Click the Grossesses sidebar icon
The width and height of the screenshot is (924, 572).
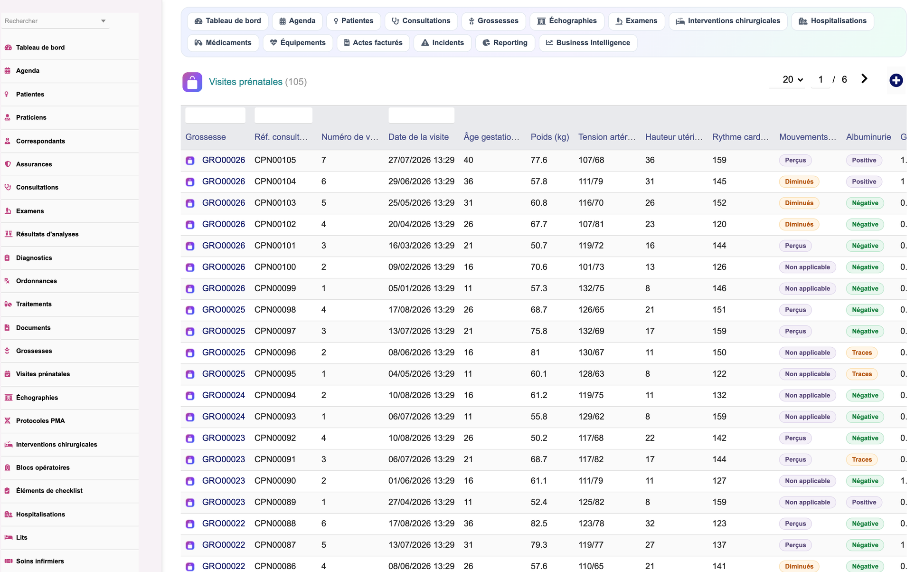8,351
